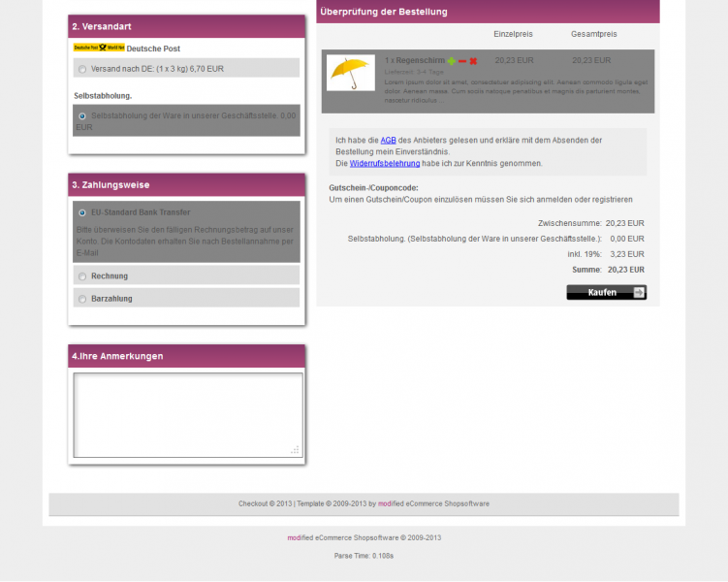Open the AGB terms link
Screen dimensions: 728x582
pyautogui.click(x=388, y=141)
